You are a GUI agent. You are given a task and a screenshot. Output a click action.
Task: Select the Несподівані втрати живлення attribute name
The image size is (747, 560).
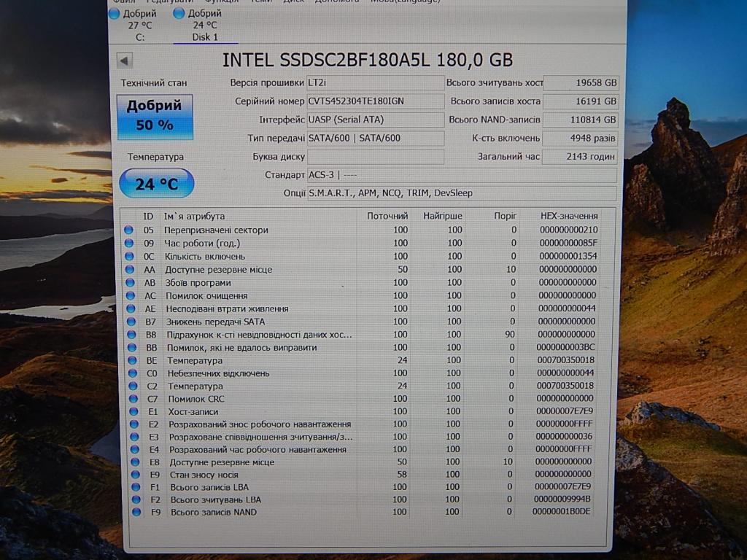(227, 308)
